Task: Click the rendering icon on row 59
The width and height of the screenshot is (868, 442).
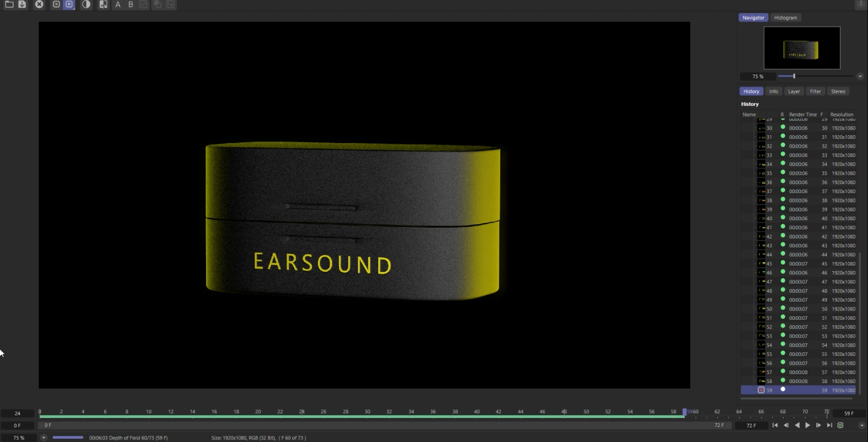Action: click(761, 390)
